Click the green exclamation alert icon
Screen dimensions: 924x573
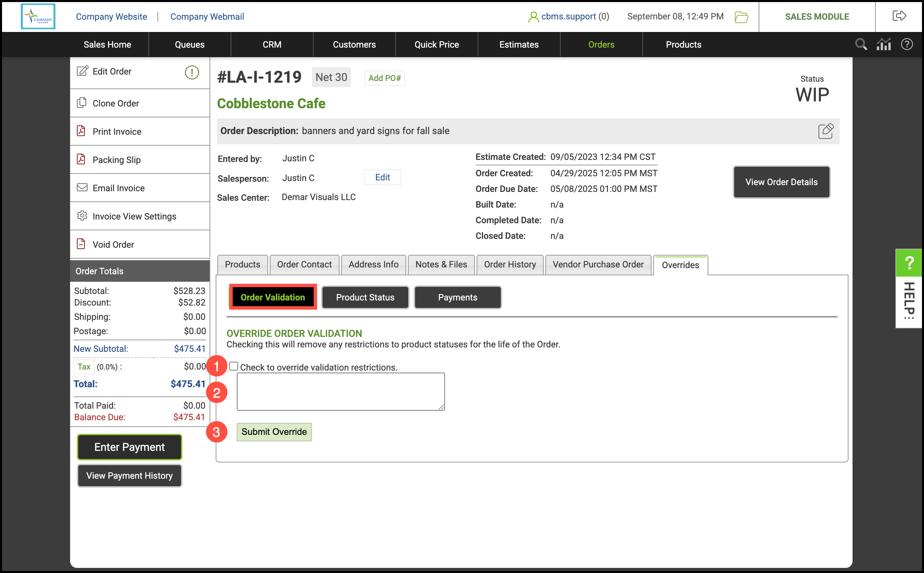(192, 72)
